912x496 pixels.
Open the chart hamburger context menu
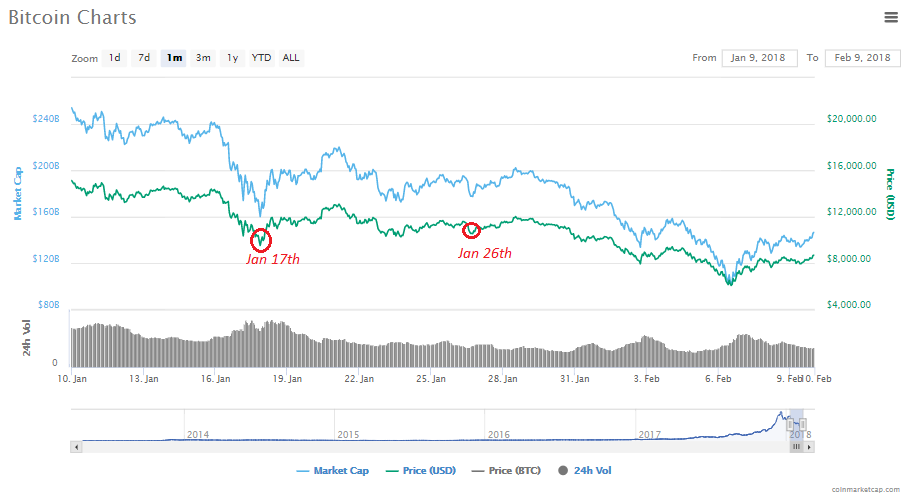click(891, 17)
